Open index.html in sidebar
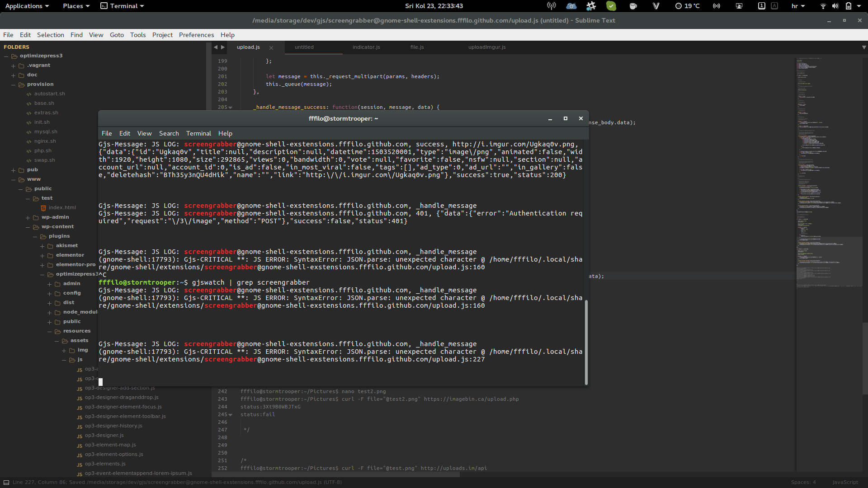Image resolution: width=868 pixels, height=488 pixels. (62, 207)
